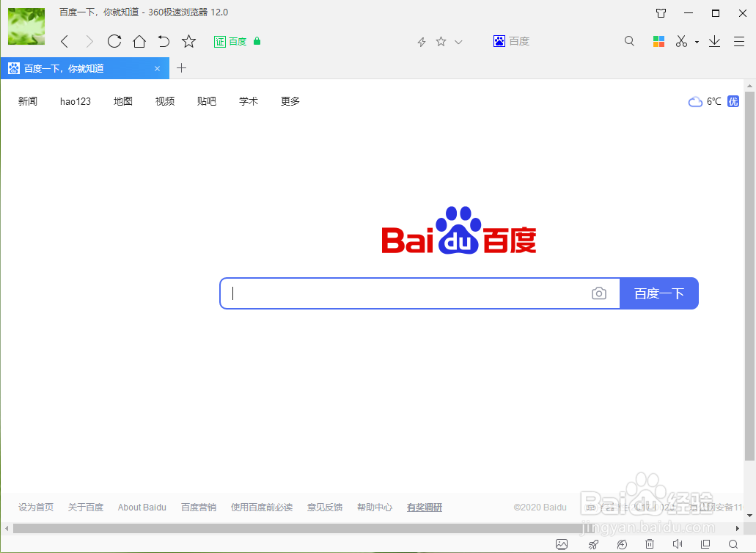Switch to the hao123 menu item
This screenshot has height=553, width=756.
(75, 101)
